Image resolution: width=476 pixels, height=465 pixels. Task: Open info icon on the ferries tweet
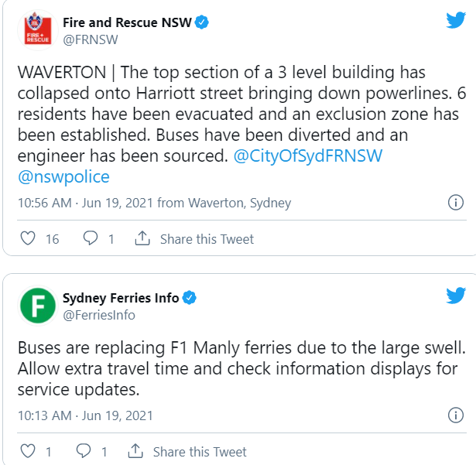click(x=456, y=415)
